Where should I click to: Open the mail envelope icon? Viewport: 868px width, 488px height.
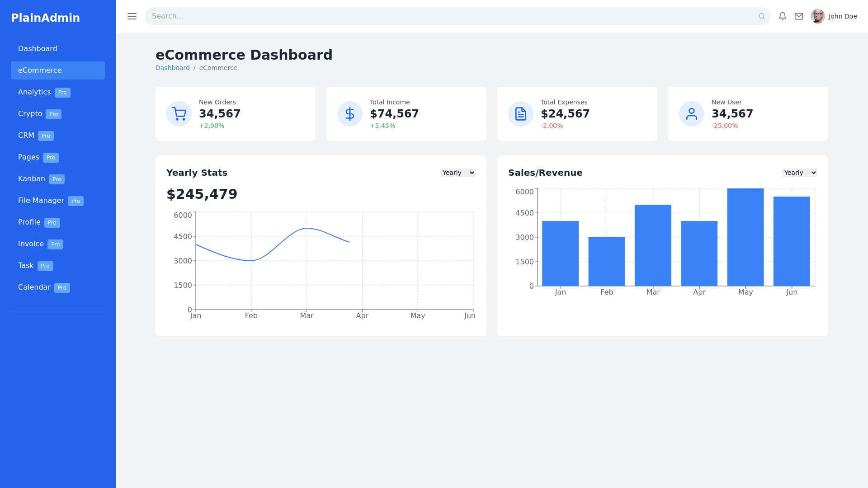click(799, 16)
